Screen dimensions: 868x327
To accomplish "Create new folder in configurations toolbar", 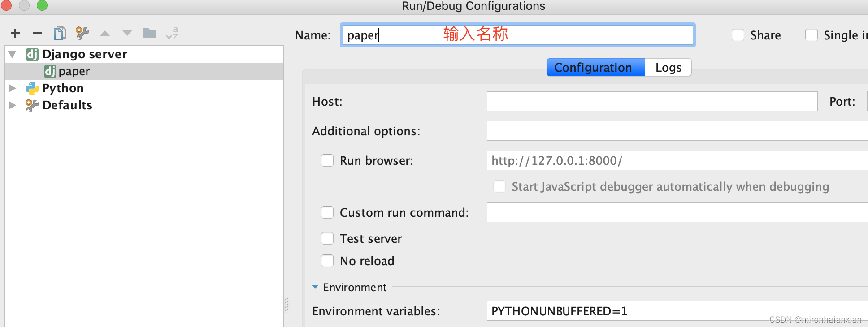I will [150, 33].
